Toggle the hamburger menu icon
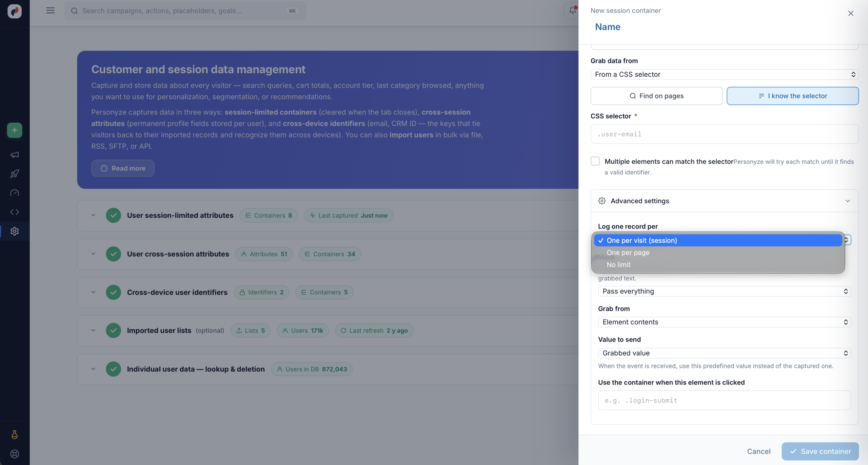Image resolution: width=868 pixels, height=465 pixels. coord(51,11)
